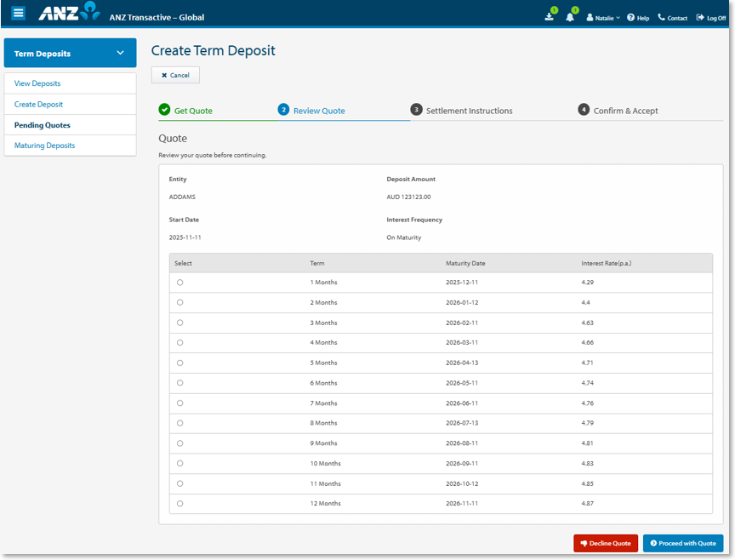This screenshot has width=735, height=560.
Task: Click the Help question mark icon
Action: (x=631, y=17)
